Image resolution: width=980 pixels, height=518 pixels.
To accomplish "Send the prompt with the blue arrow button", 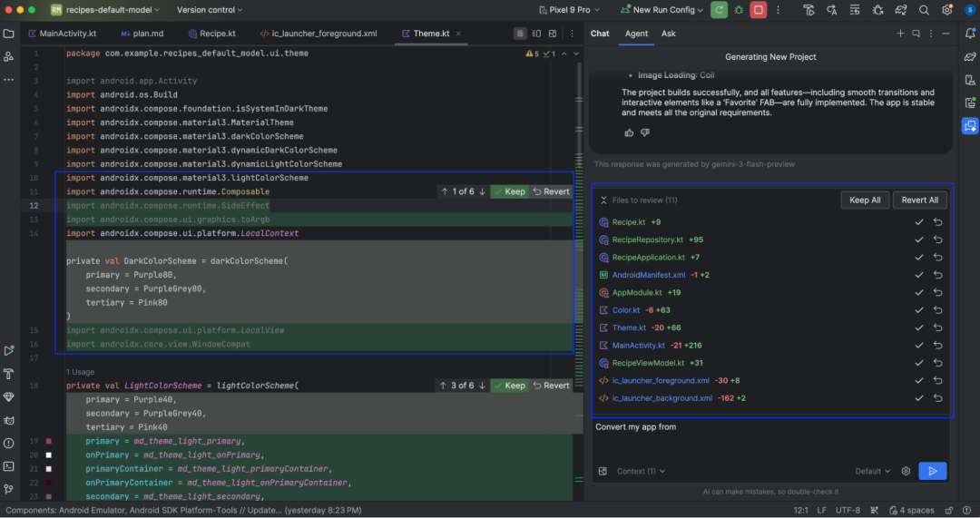I will click(x=932, y=471).
